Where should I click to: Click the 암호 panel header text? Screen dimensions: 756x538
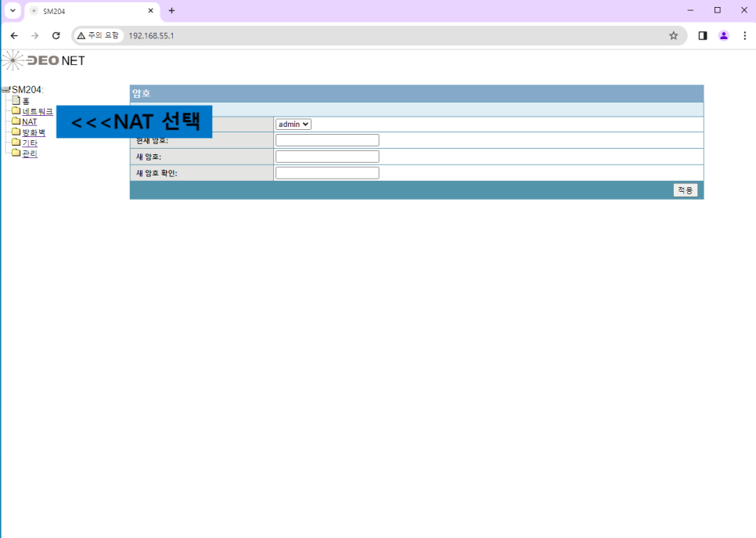coord(142,94)
